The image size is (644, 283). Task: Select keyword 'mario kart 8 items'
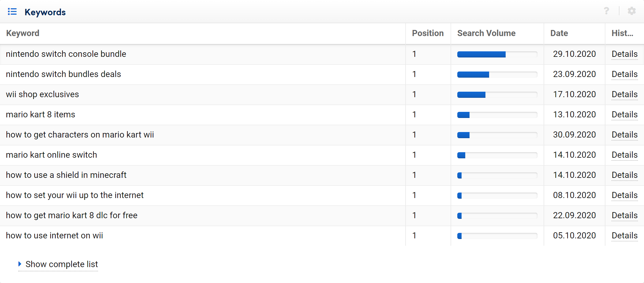(40, 115)
